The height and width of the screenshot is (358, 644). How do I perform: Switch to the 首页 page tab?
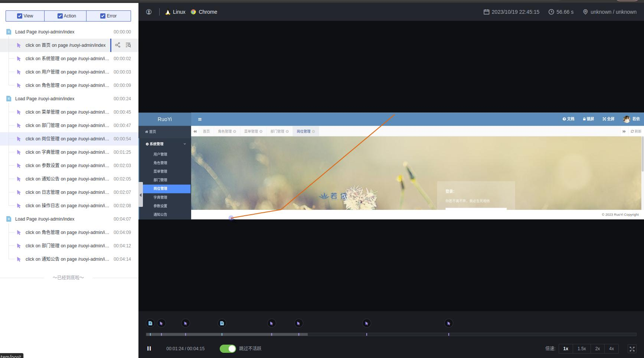[x=206, y=131]
